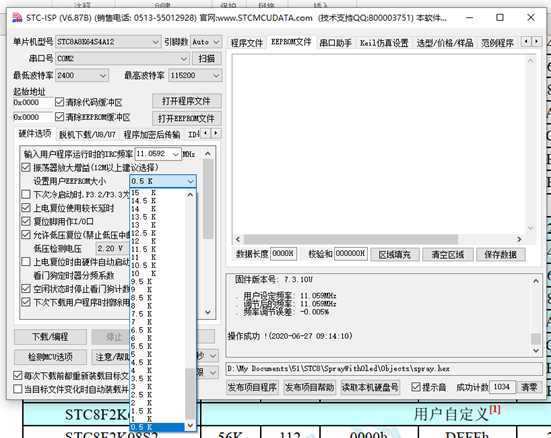Click the down arrow of EEPROM size list

190,426
